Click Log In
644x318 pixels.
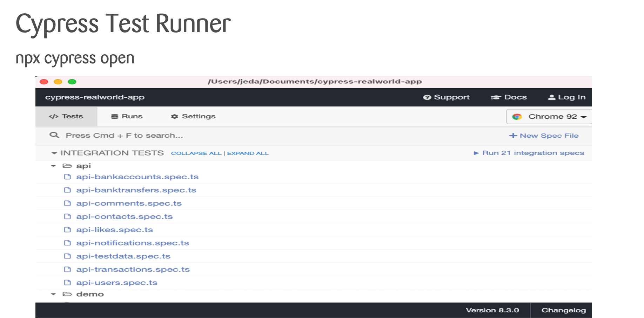pyautogui.click(x=567, y=97)
